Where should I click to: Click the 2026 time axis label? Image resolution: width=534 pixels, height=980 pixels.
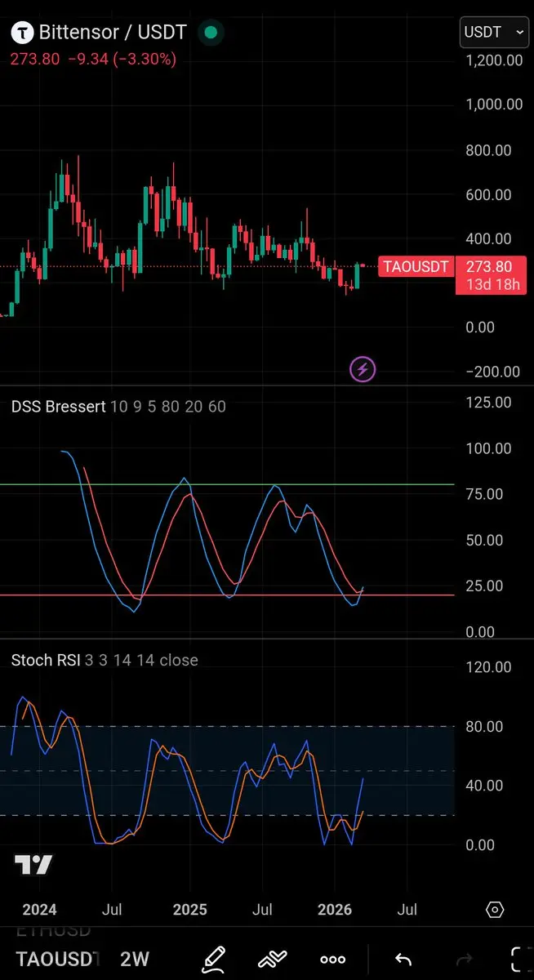335,910
